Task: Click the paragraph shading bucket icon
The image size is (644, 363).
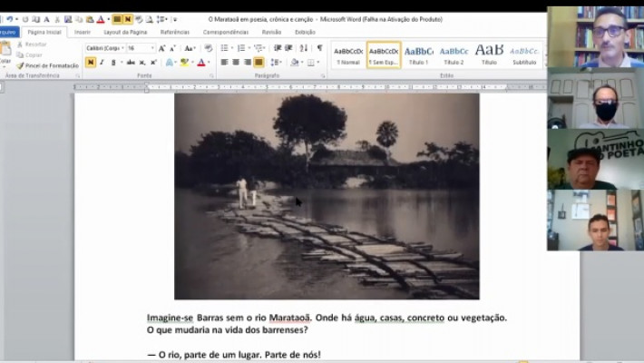Action: click(294, 63)
